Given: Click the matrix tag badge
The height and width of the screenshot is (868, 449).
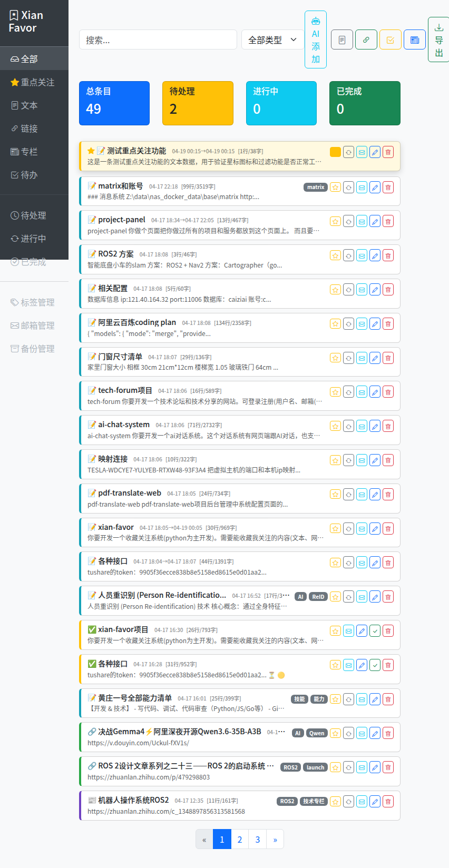Looking at the screenshot, I should 316,187.
